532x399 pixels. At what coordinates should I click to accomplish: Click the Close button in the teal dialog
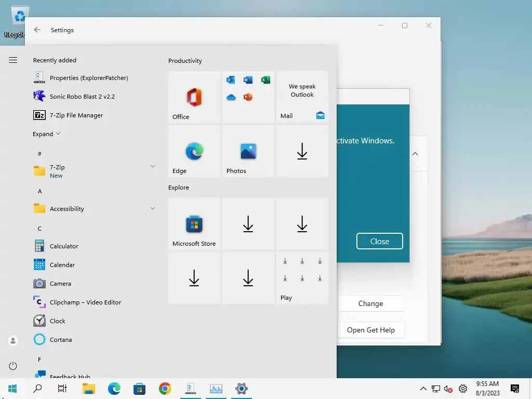coord(380,241)
